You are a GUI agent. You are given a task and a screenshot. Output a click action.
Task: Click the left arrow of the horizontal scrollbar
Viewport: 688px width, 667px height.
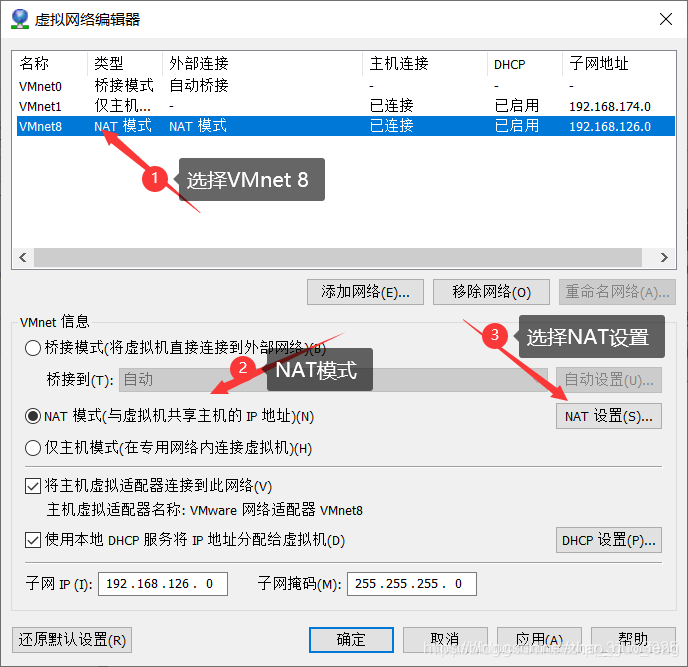click(23, 257)
